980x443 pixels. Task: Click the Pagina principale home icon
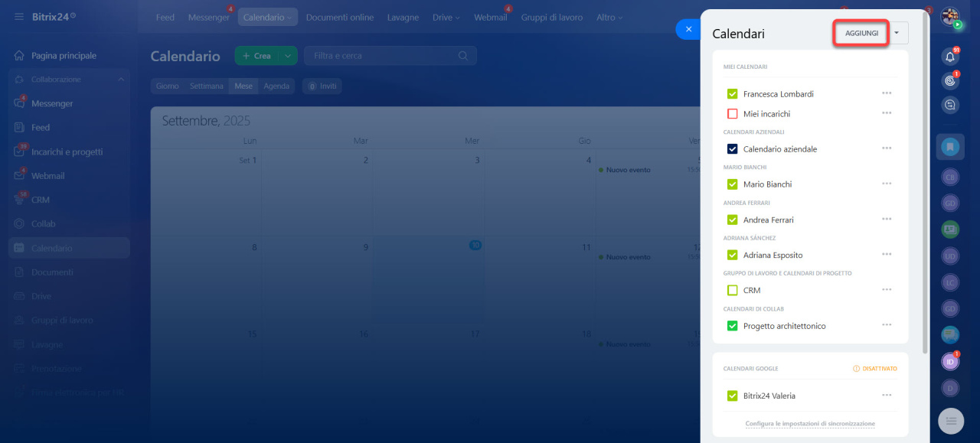pyautogui.click(x=19, y=56)
